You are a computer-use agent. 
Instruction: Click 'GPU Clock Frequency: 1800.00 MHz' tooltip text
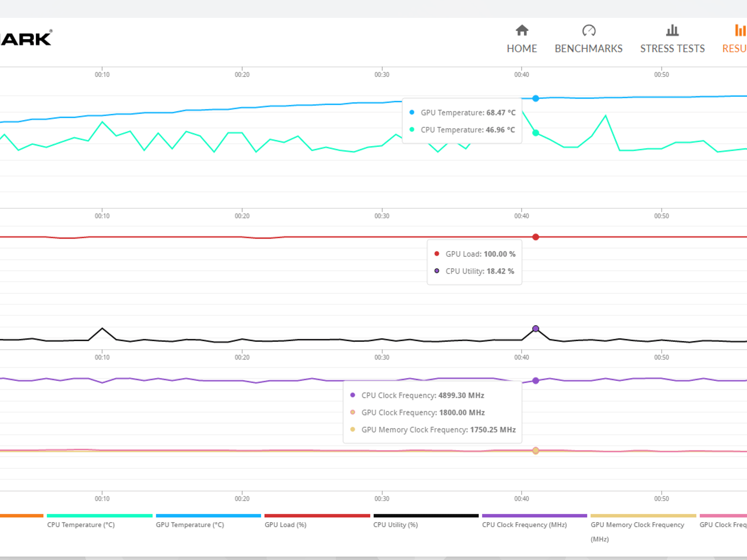coord(423,413)
